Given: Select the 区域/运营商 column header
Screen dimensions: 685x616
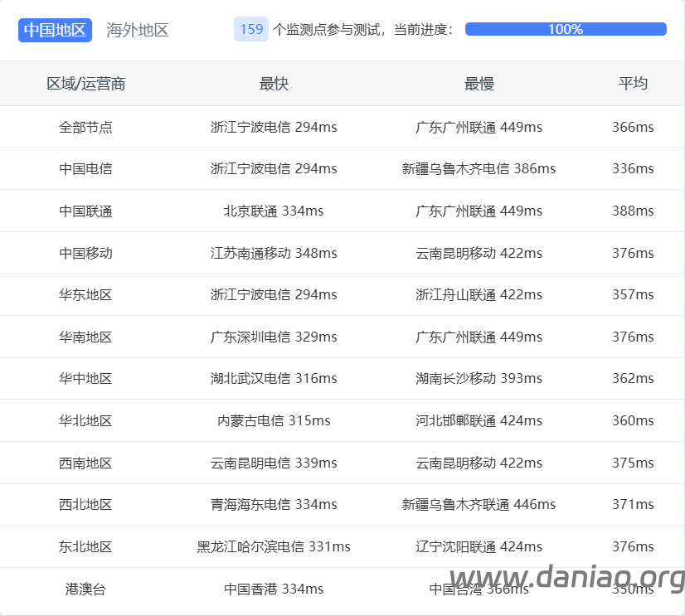Looking at the screenshot, I should point(85,84).
